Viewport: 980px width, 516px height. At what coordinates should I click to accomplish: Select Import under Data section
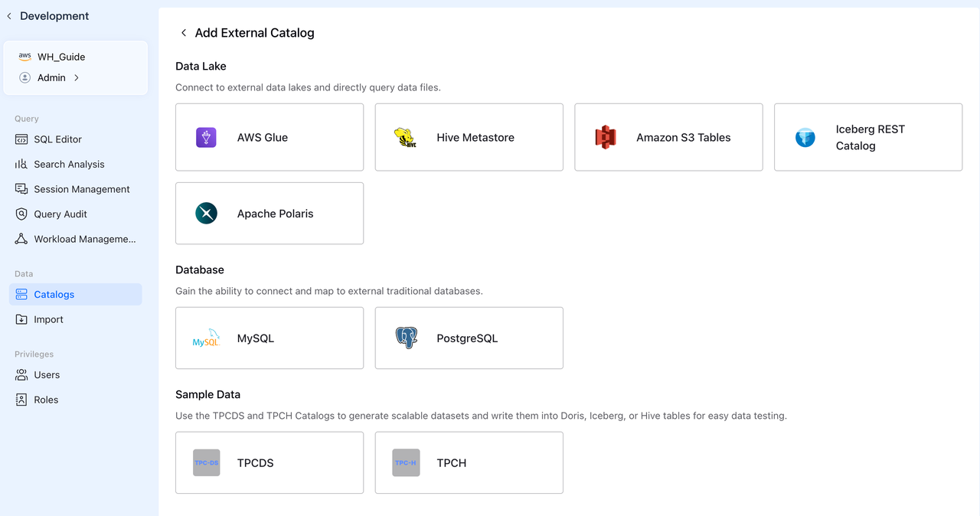coord(48,319)
